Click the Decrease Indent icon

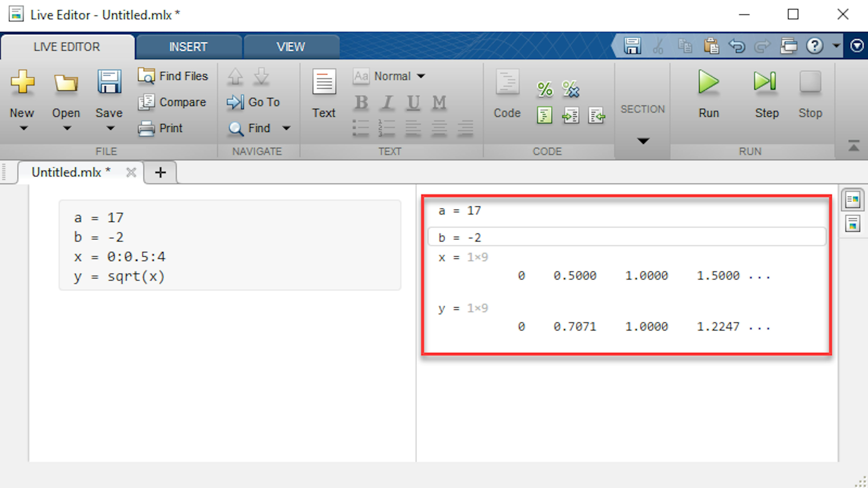(x=597, y=116)
